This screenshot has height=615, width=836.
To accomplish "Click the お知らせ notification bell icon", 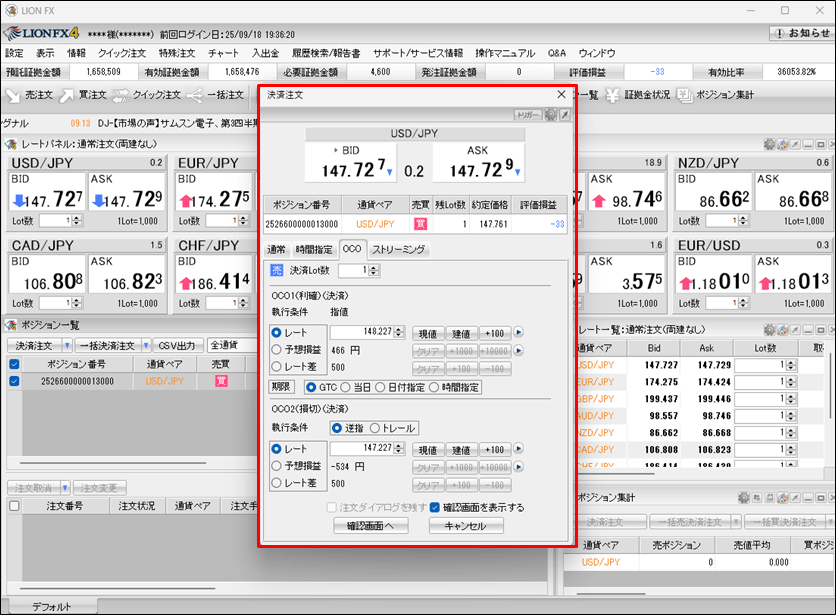I will pyautogui.click(x=779, y=33).
